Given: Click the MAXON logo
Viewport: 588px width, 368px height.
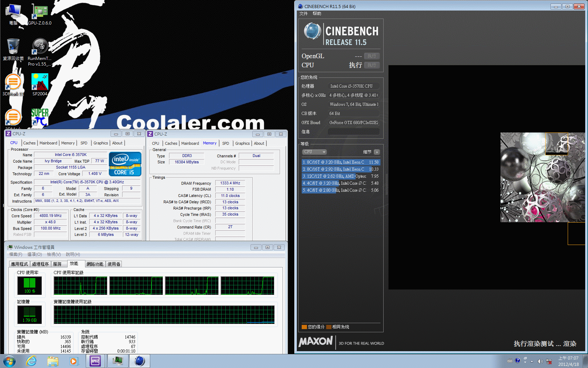Looking at the screenshot, I should pos(316,341).
